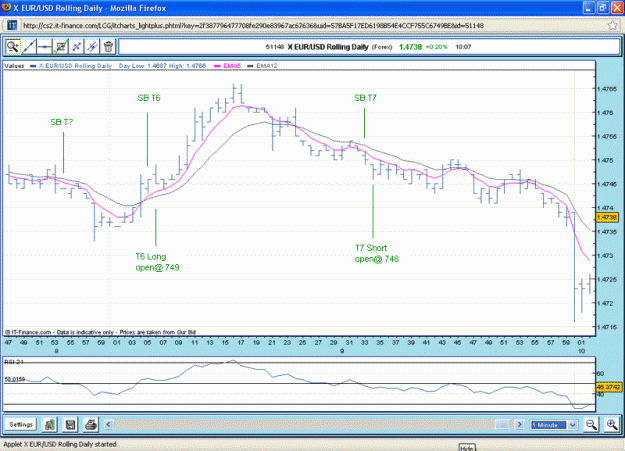Image resolution: width=625 pixels, height=451 pixels.
Task: Zoom in with the plus magnifier
Action: coord(612,425)
